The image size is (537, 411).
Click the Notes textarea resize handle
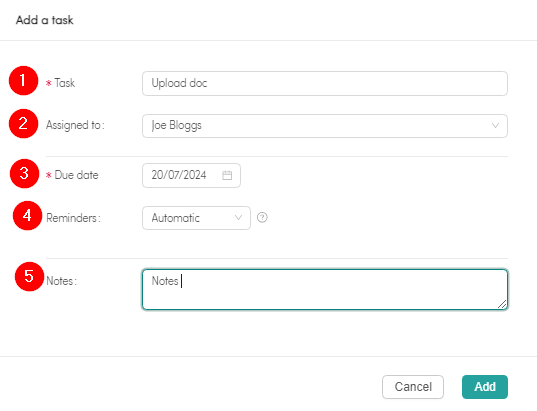(x=502, y=304)
